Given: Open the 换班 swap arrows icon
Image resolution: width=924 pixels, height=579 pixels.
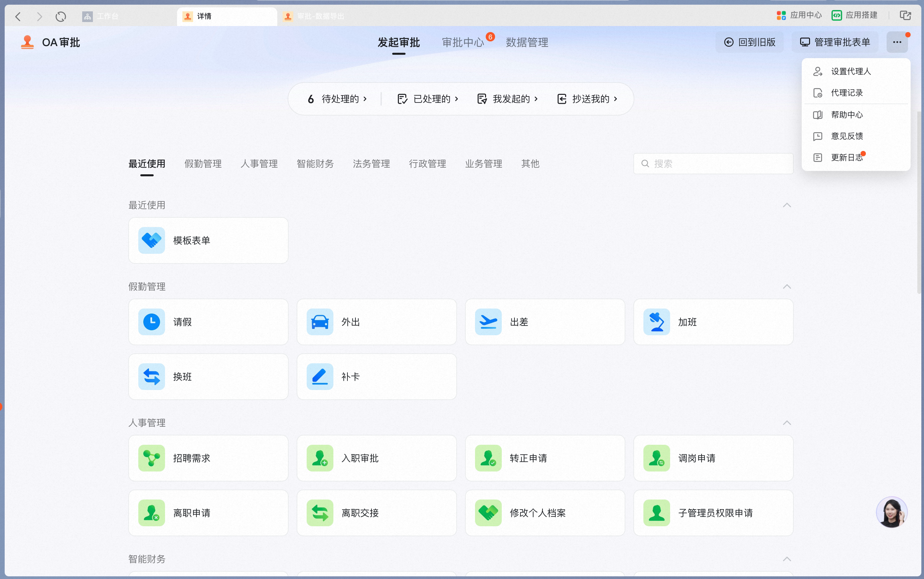Looking at the screenshot, I should [151, 376].
